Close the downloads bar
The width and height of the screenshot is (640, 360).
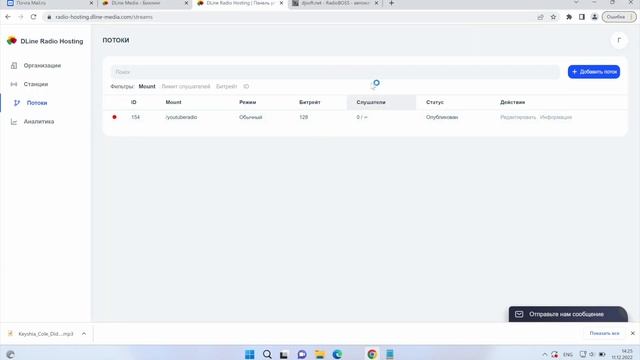pos(632,333)
